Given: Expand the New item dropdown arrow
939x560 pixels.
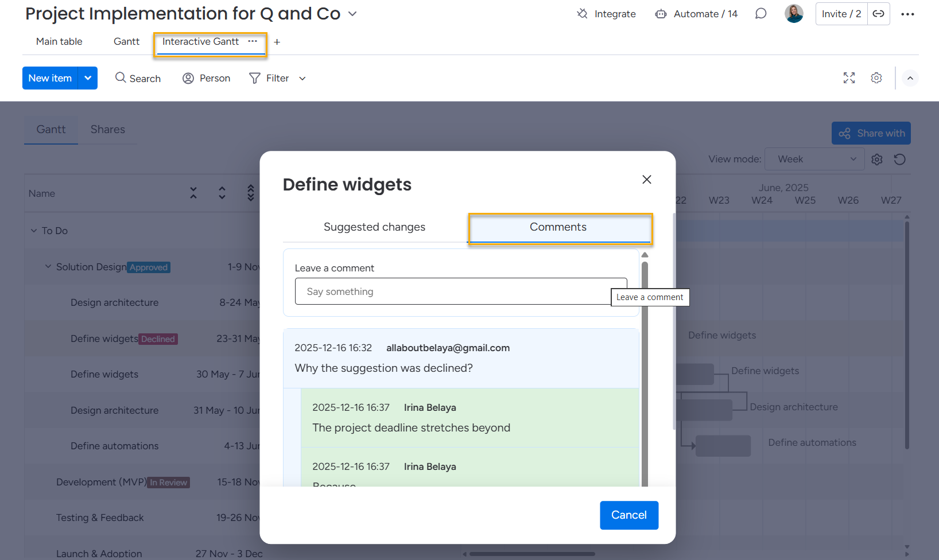Looking at the screenshot, I should pos(88,78).
